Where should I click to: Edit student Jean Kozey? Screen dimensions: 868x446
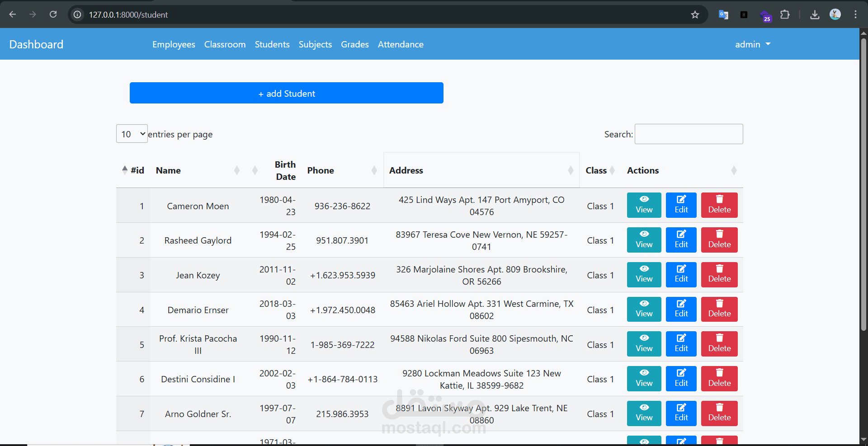click(x=681, y=275)
